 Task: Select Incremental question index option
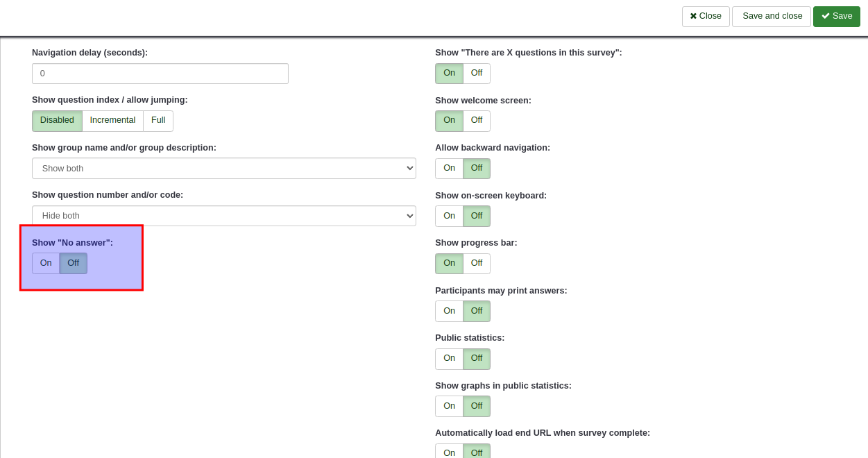point(112,121)
